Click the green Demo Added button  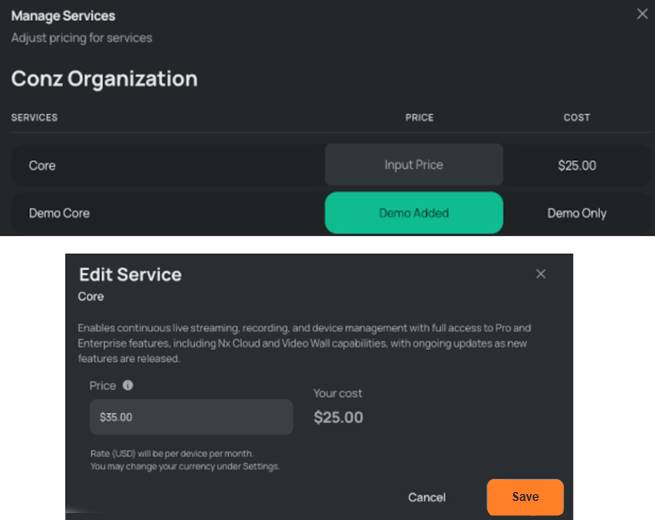pyautogui.click(x=414, y=213)
